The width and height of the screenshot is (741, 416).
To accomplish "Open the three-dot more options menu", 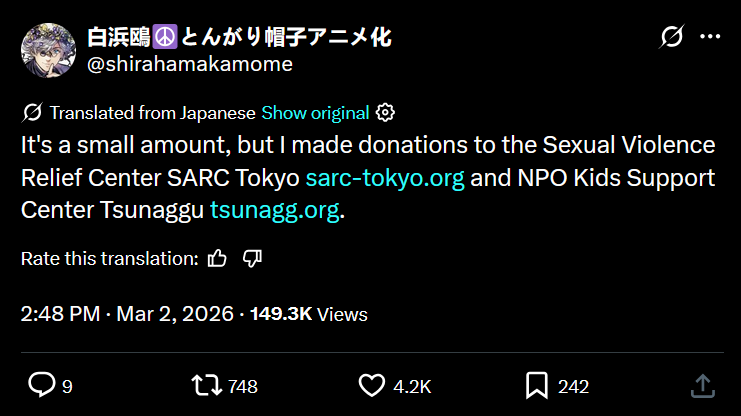I will pos(710,38).
